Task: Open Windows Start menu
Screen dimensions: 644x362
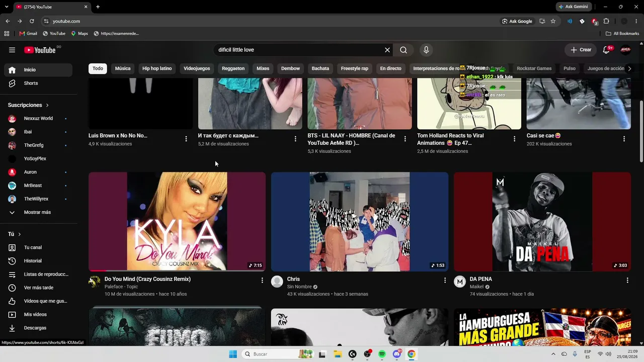Action: [x=233, y=354]
